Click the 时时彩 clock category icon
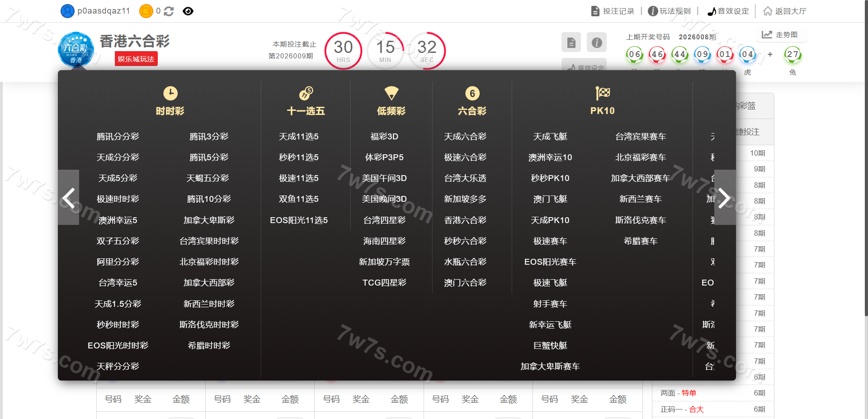Viewport: 868px width, 419px height. [170, 93]
